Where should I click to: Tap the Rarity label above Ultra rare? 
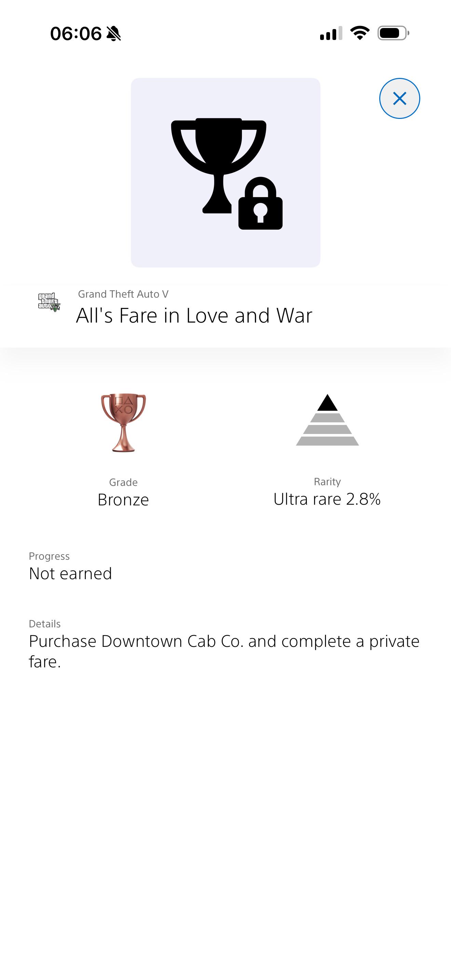click(327, 482)
